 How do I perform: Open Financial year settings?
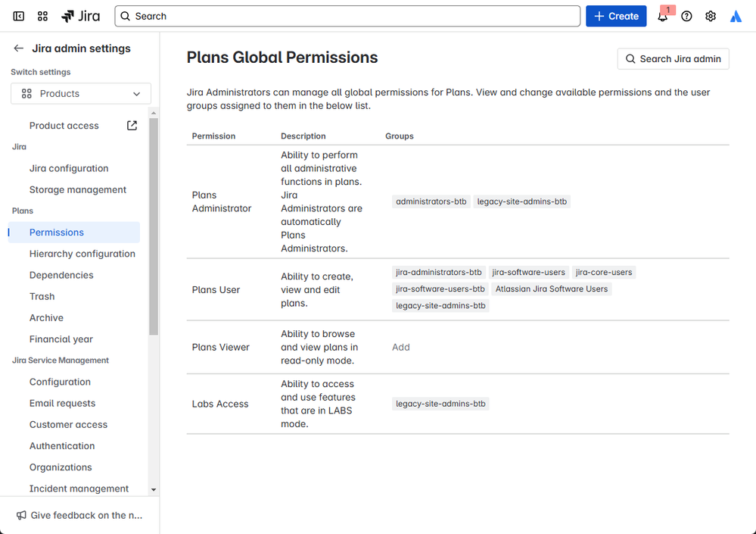pos(61,339)
